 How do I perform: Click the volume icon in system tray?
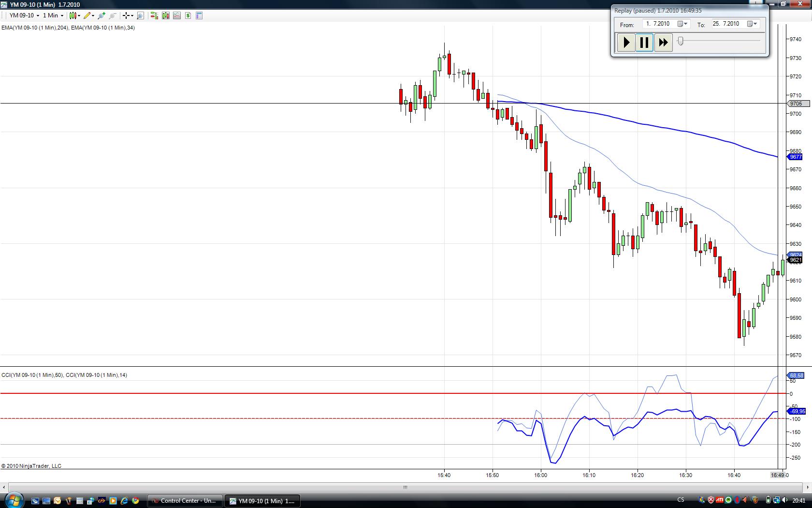(784, 500)
